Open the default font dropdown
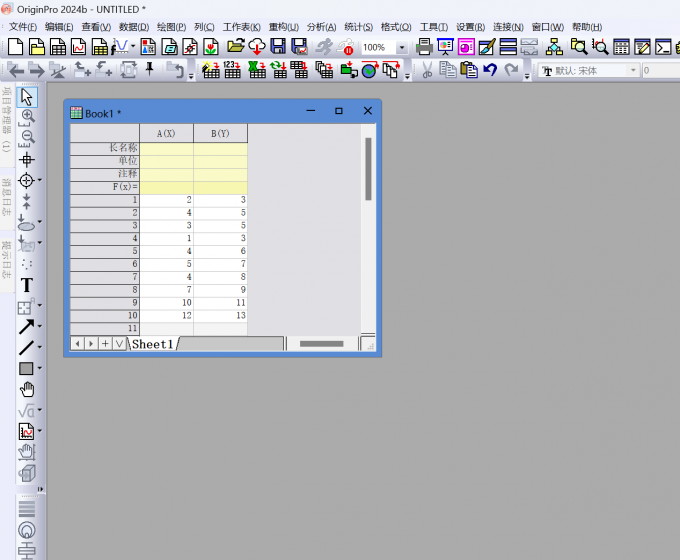This screenshot has height=560, width=680. (x=633, y=70)
